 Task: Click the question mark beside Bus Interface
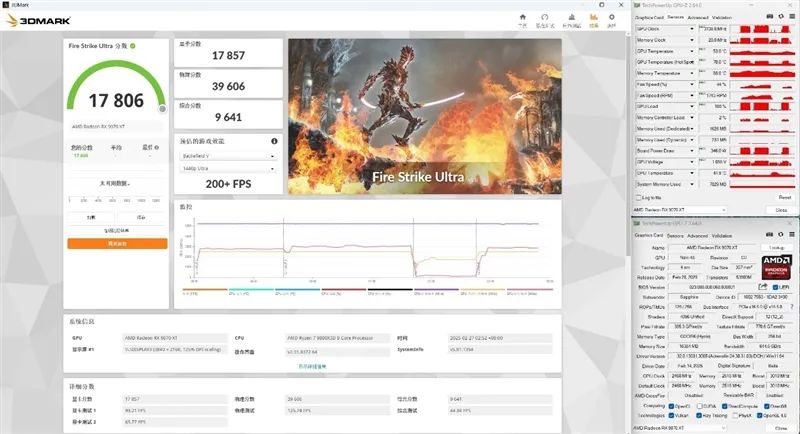click(792, 307)
